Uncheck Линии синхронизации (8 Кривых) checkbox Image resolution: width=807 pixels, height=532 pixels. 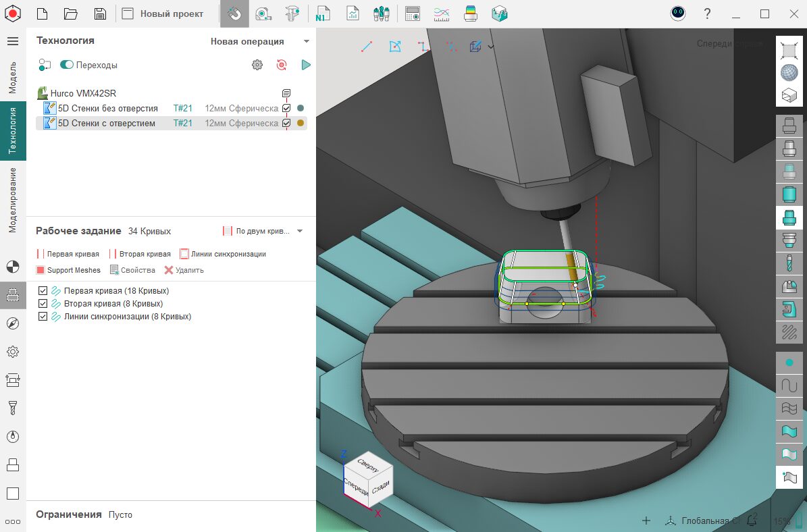pos(43,317)
